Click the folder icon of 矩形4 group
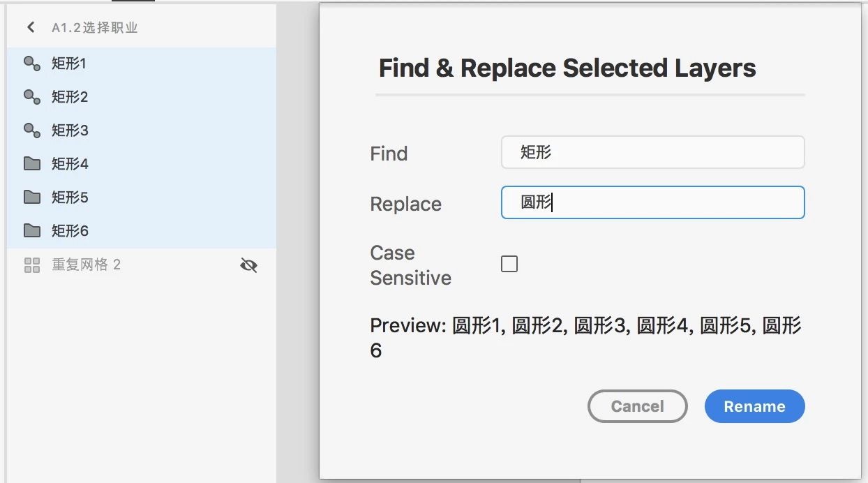 tap(32, 164)
